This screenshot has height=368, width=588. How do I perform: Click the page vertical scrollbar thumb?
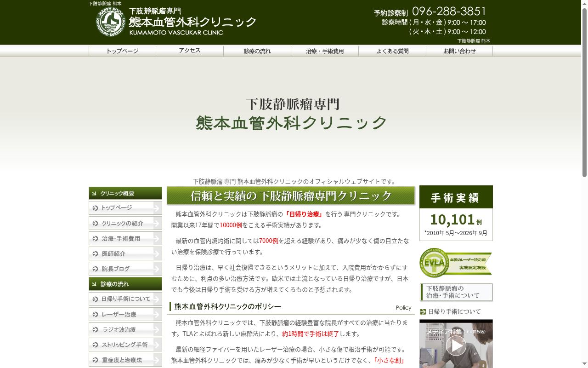pyautogui.click(x=584, y=92)
